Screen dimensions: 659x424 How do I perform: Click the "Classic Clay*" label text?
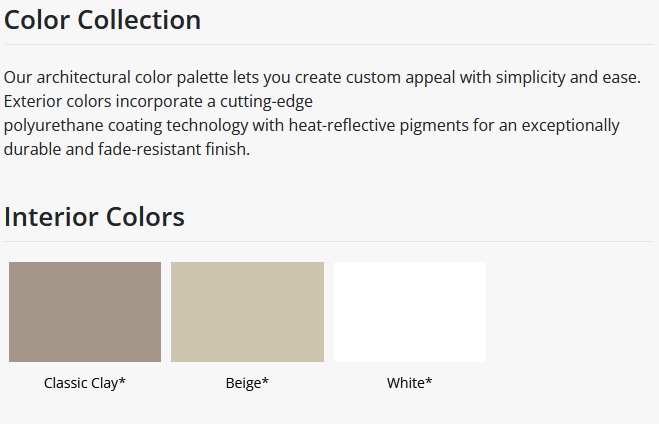click(x=85, y=383)
